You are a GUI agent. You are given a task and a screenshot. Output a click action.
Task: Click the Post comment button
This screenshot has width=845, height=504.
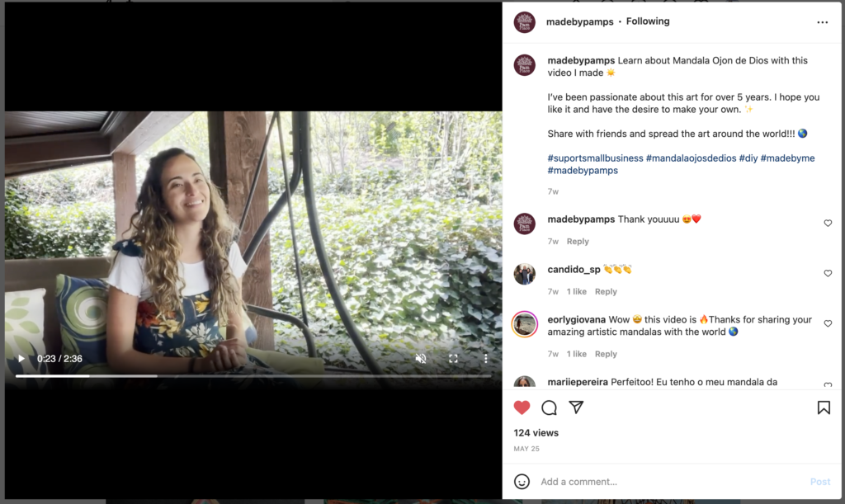pos(819,482)
